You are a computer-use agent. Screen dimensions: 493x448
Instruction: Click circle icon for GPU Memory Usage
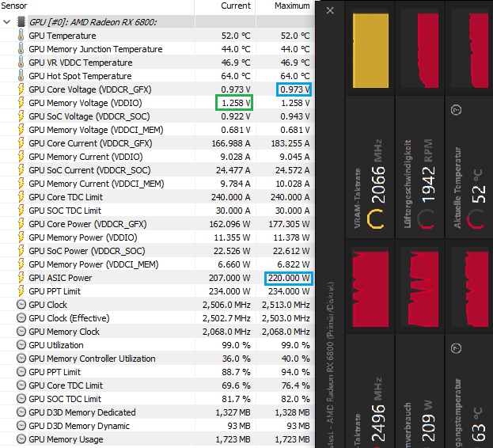click(21, 439)
